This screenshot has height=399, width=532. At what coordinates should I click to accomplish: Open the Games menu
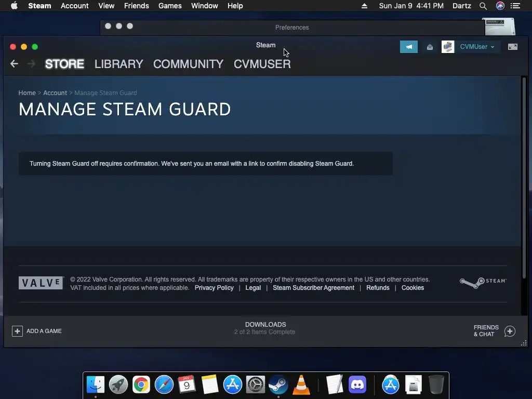pos(170,6)
